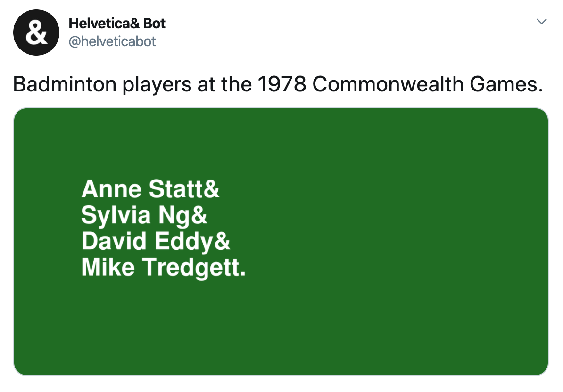563x392 pixels.
Task: Expand the tweet options chevron menu
Action: coord(541,22)
